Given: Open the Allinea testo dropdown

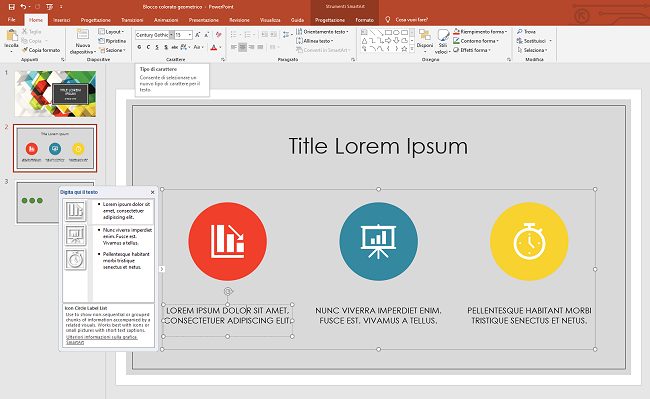Looking at the screenshot, I should point(315,41).
